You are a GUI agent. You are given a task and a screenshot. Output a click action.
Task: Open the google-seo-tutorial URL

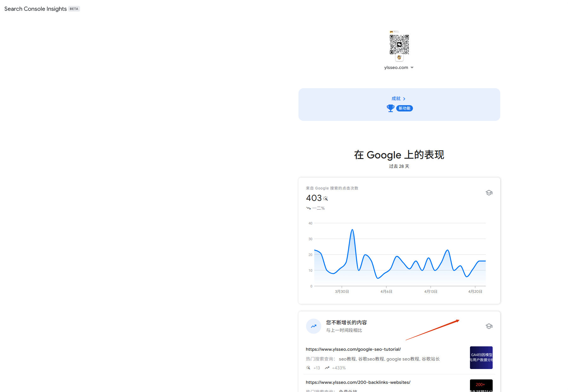[x=353, y=349]
